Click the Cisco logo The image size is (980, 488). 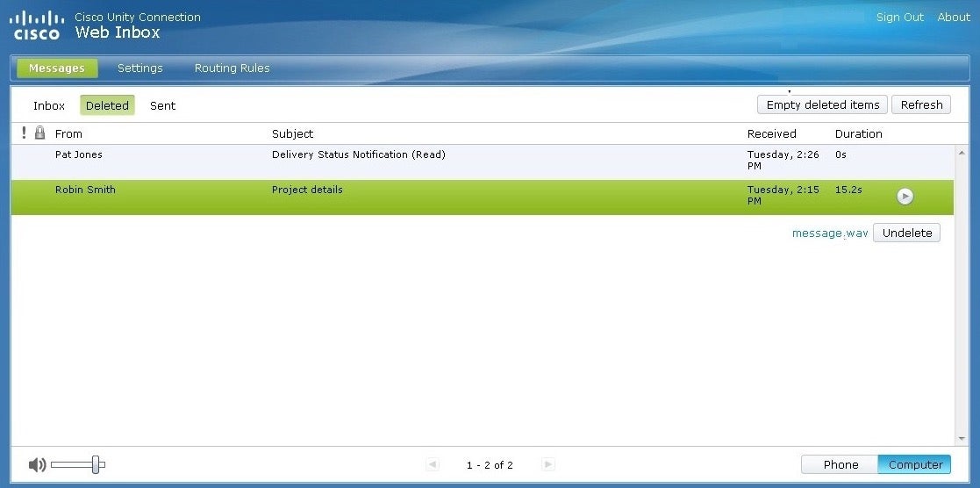(x=37, y=25)
